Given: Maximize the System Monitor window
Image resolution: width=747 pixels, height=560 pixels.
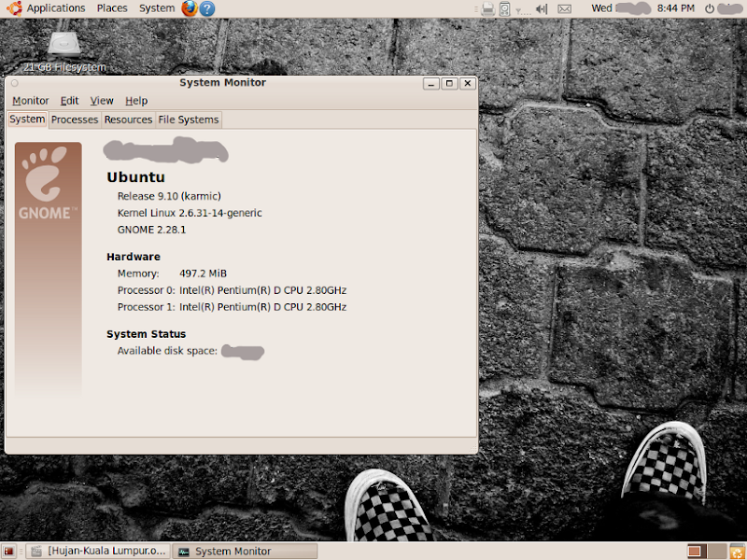Looking at the screenshot, I should 449,83.
